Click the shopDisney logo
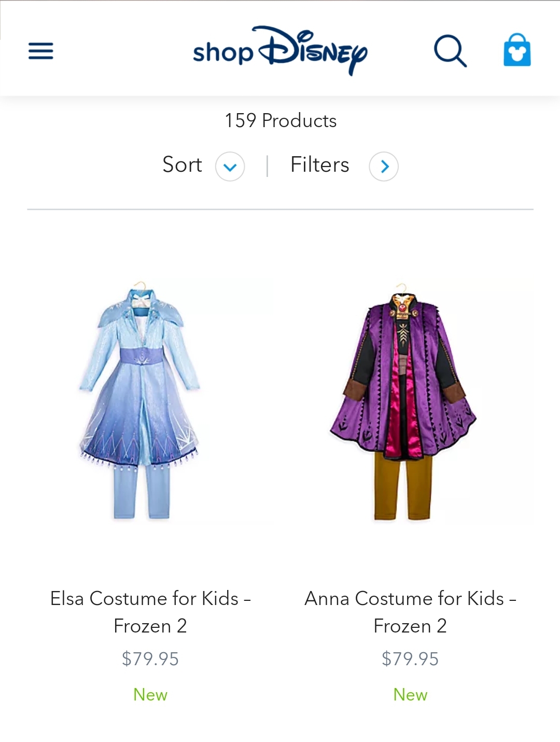 pos(280,51)
